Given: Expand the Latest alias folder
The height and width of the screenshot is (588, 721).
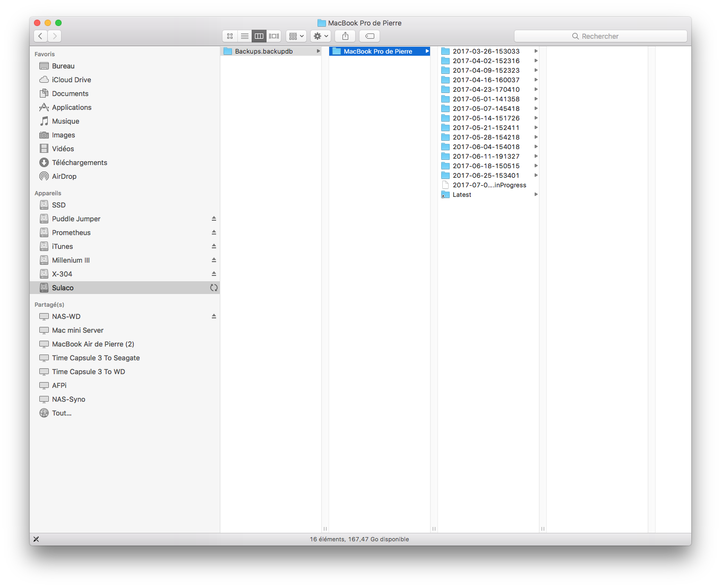Looking at the screenshot, I should [536, 195].
